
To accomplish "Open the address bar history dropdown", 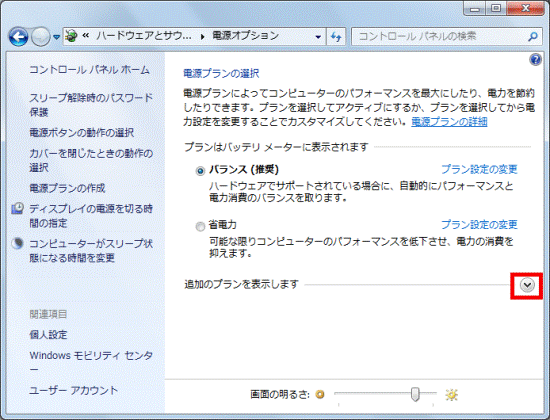I will (x=318, y=36).
